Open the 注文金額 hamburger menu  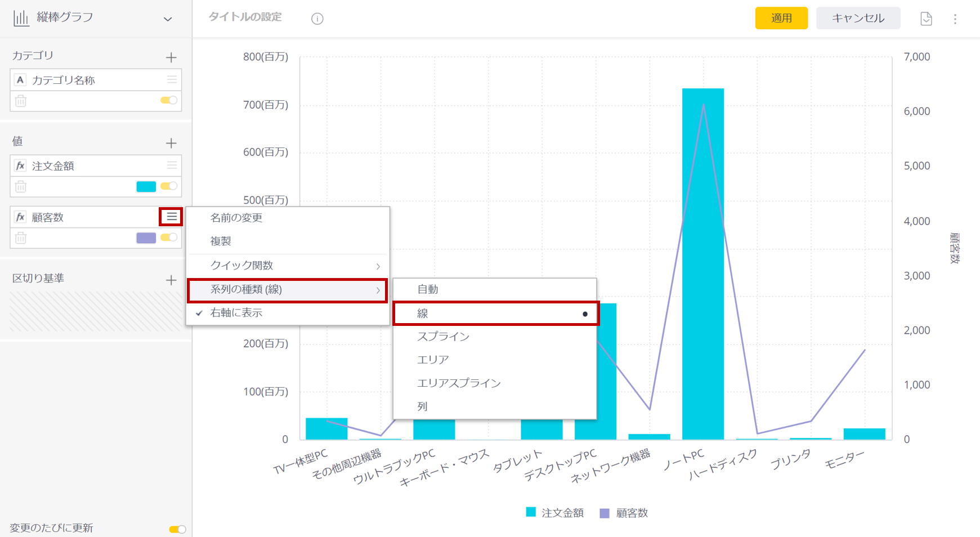pyautogui.click(x=172, y=165)
